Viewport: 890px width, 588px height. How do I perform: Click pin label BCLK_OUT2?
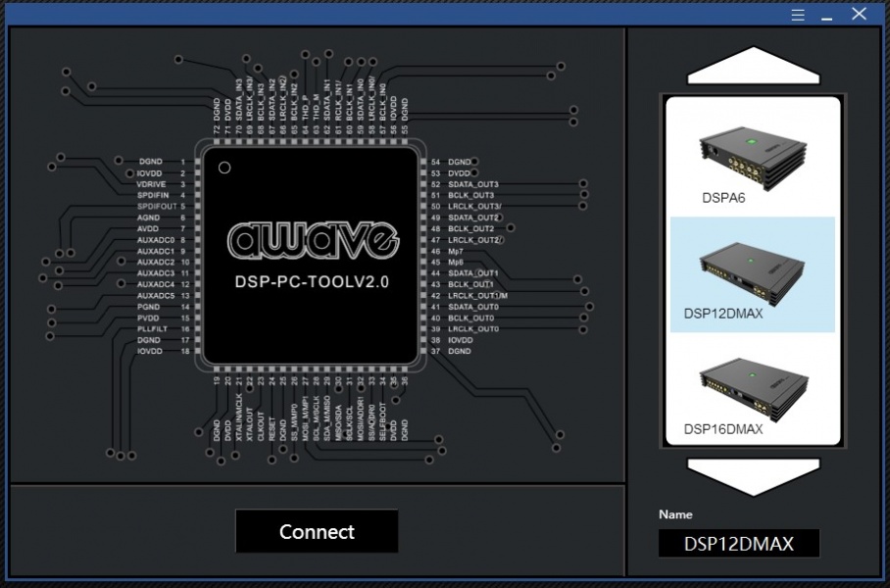471,228
